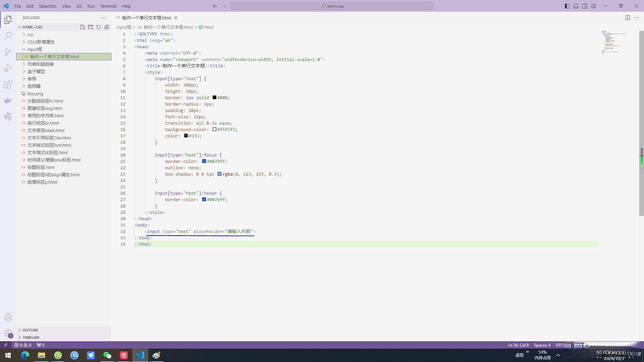The image size is (644, 362).
Task: Open the Extensions view
Action: (8, 84)
